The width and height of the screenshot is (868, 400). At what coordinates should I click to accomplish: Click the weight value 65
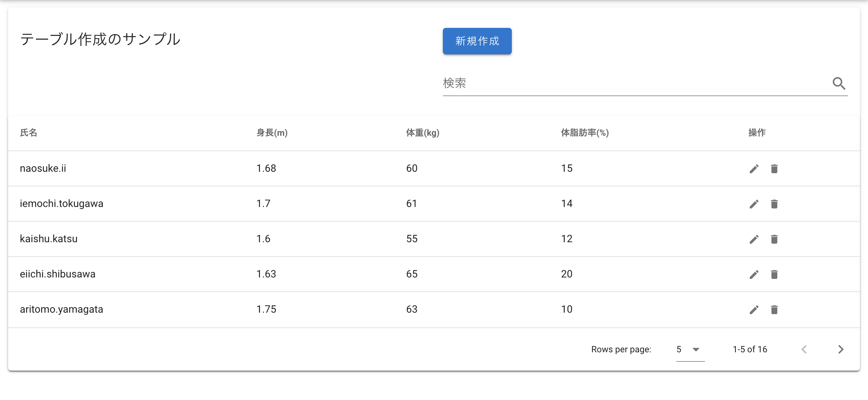[412, 274]
